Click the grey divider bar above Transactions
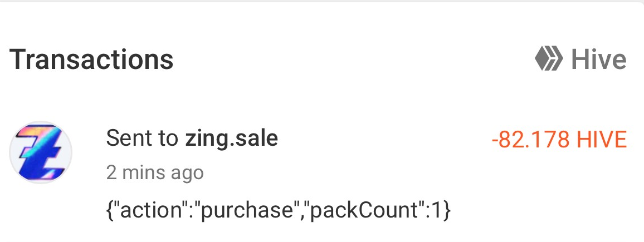The image size is (644, 242). pyautogui.click(x=322, y=1)
